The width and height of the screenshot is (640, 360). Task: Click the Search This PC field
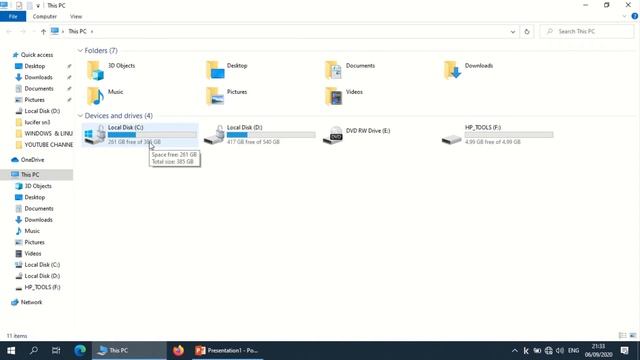click(587, 31)
